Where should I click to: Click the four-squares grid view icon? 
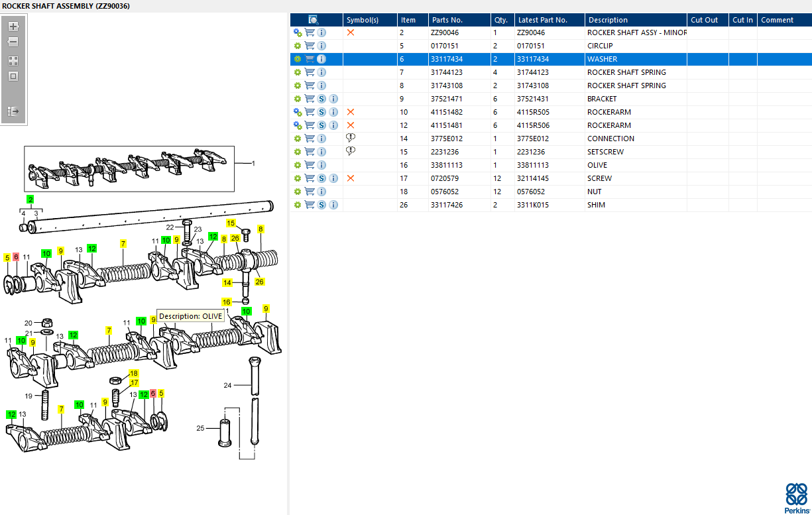click(13, 61)
